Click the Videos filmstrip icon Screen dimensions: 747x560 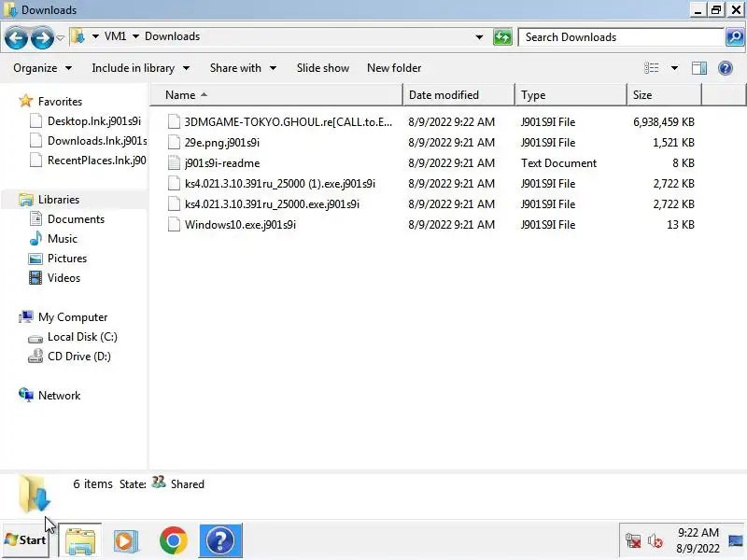[35, 277]
